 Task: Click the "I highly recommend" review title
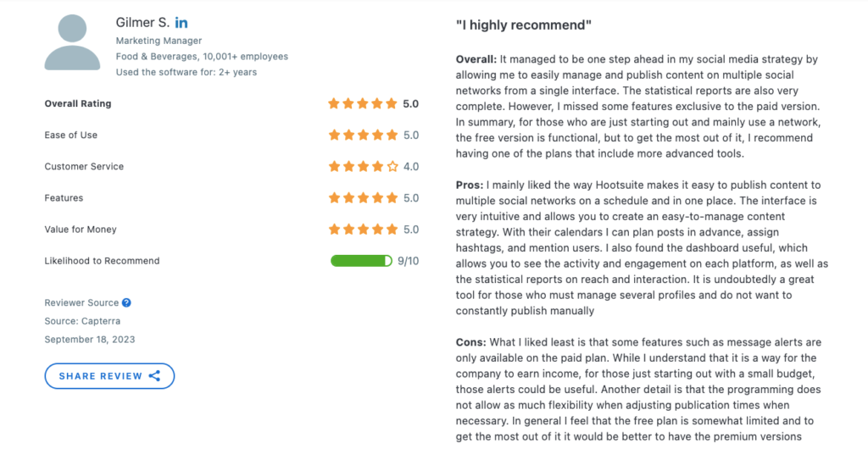524,25
